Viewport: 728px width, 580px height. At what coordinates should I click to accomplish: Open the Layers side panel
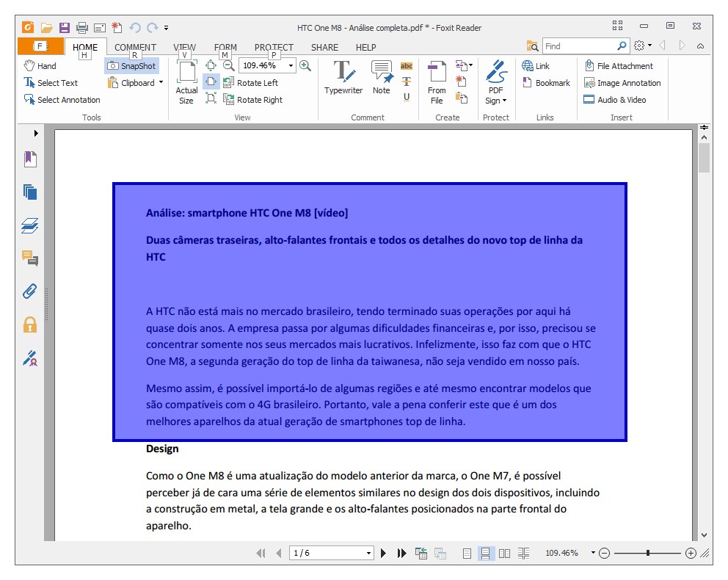(30, 225)
